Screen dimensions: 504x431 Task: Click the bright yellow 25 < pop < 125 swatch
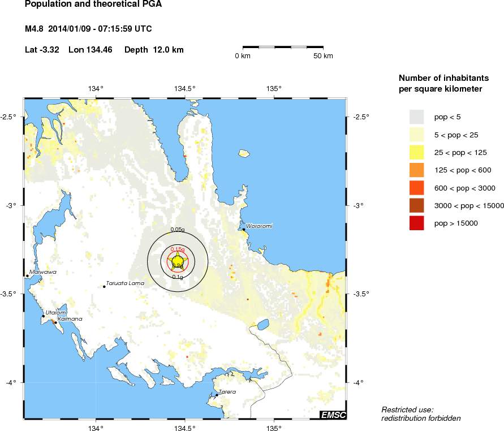tap(417, 152)
